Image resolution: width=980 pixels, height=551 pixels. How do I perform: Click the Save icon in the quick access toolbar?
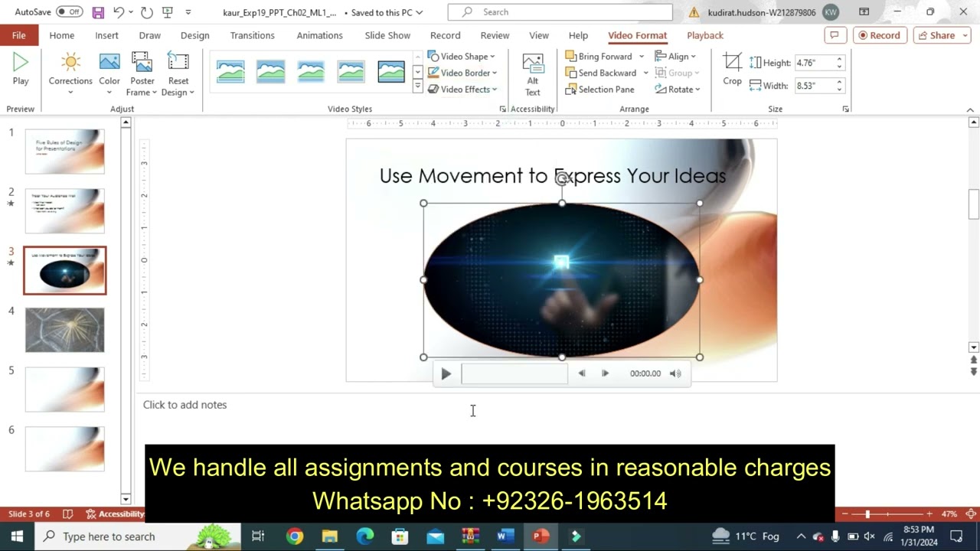[x=98, y=12]
